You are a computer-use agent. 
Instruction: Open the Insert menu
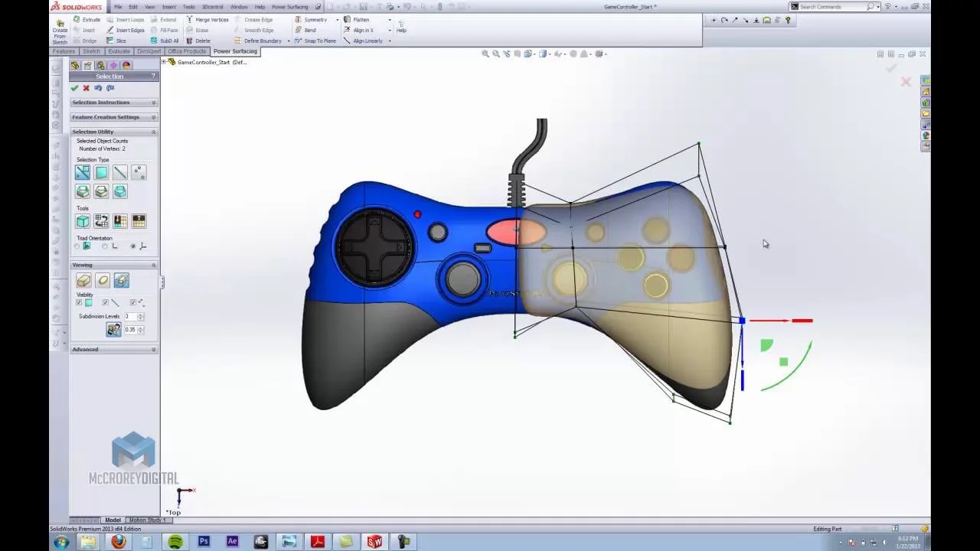coord(168,7)
